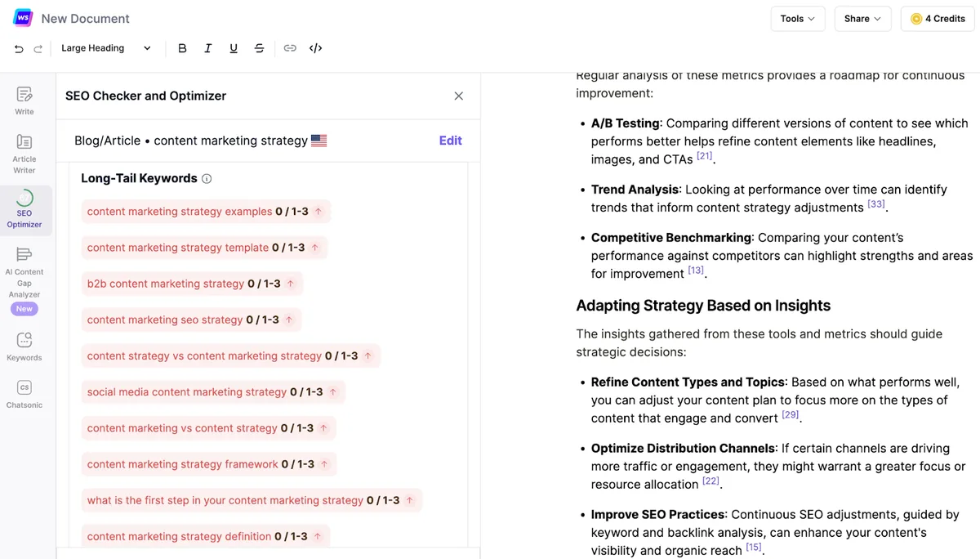Apply italic formatting
980x559 pixels.
coord(207,48)
